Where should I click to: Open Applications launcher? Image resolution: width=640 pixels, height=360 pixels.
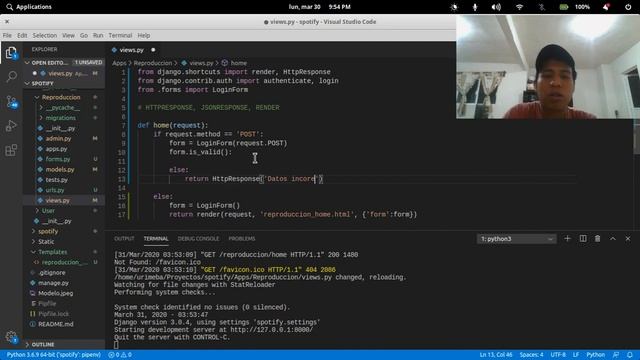point(29,7)
